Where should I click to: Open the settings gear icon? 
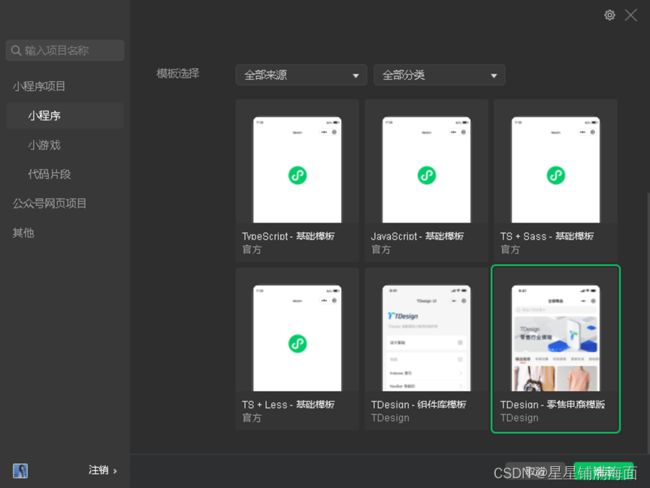point(609,15)
